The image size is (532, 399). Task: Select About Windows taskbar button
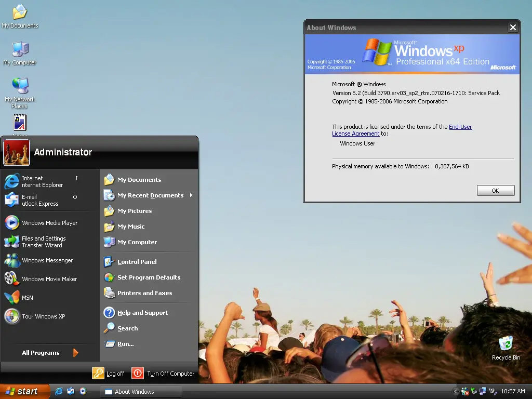[x=141, y=392]
